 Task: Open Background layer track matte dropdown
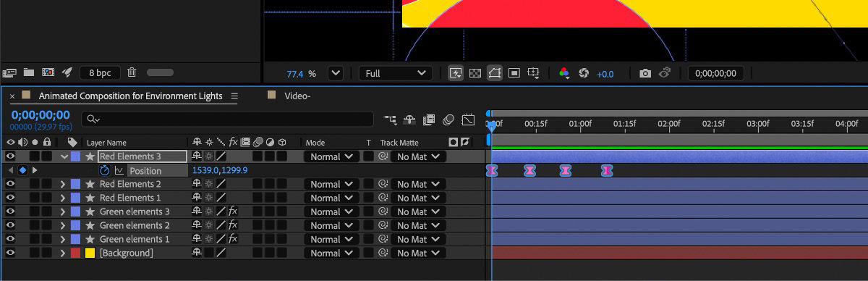point(419,253)
